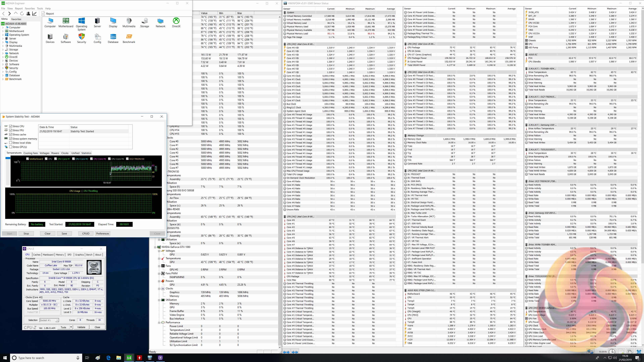This screenshot has height=362, width=644.
Task: Uncheck the Stress FPU checkbox
Action: [11, 130]
